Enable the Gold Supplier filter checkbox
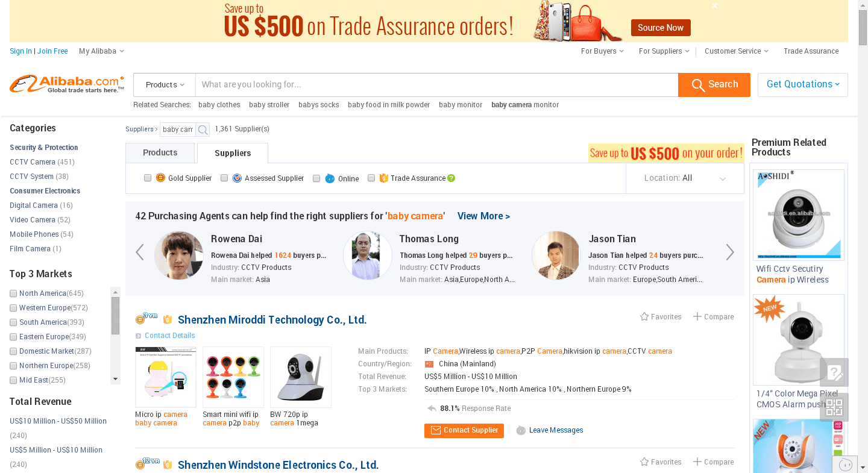This screenshot has height=473, width=868. [x=148, y=178]
